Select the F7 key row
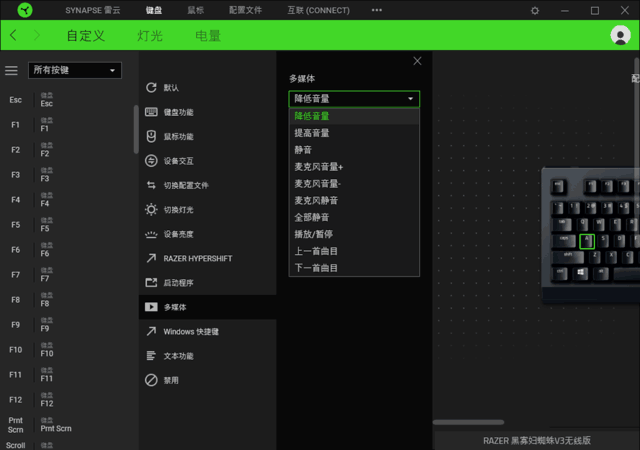 point(67,275)
